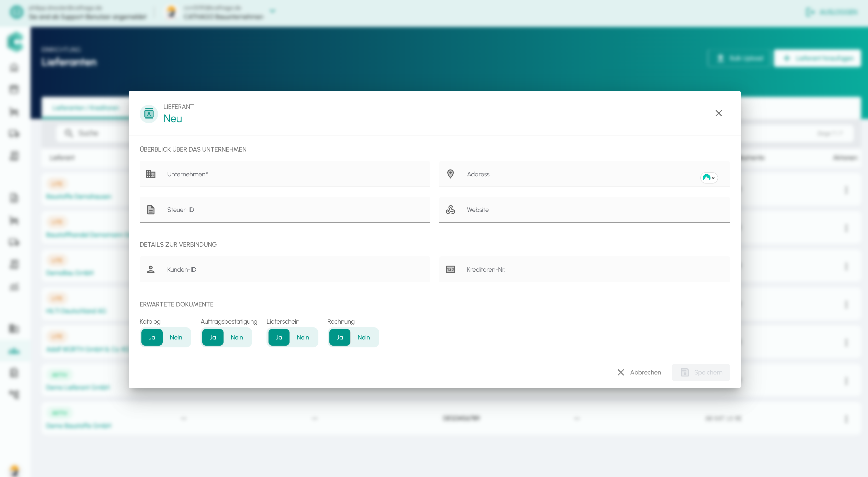This screenshot has width=868, height=477.
Task: Close the dialog with the X icon
Action: [x=718, y=113]
